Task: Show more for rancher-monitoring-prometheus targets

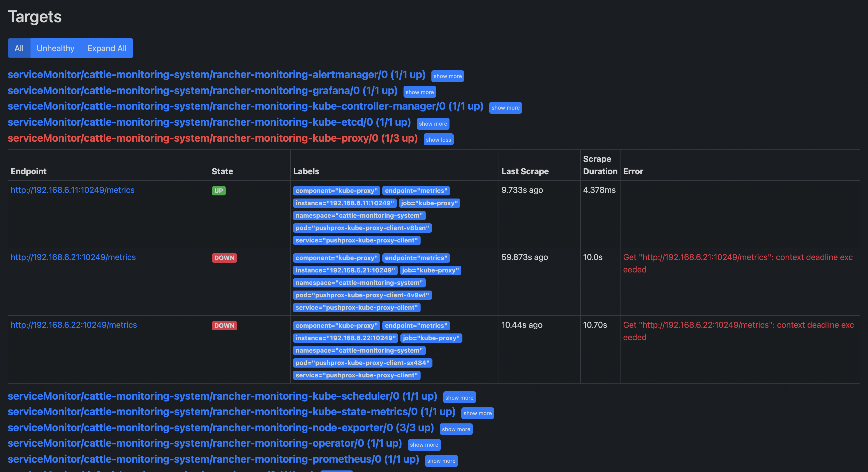Action: [441, 461]
